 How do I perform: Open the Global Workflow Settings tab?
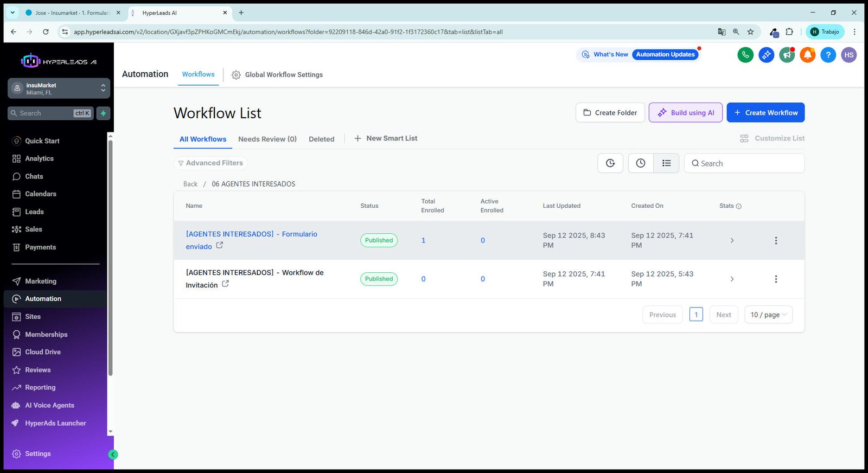277,75
